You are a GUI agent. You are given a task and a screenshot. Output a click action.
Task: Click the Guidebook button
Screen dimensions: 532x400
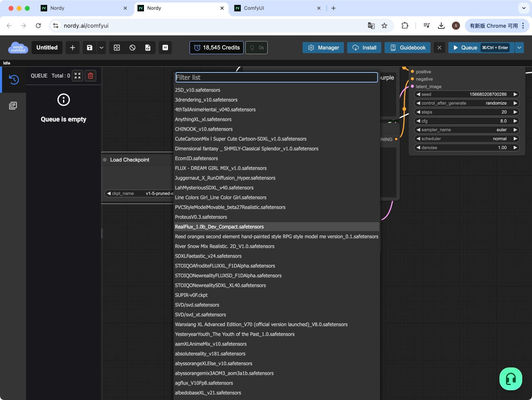point(408,48)
